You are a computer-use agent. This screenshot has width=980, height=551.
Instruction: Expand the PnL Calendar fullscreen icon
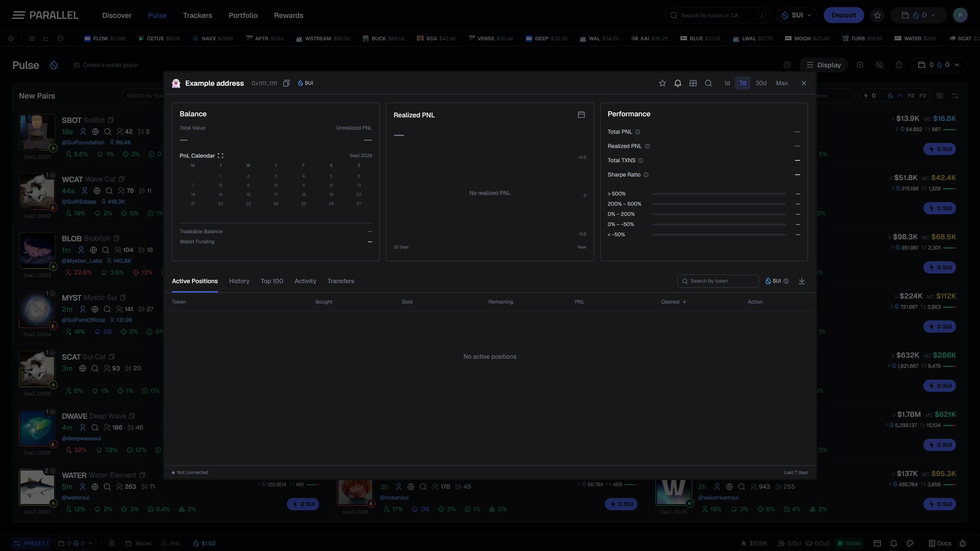point(221,156)
